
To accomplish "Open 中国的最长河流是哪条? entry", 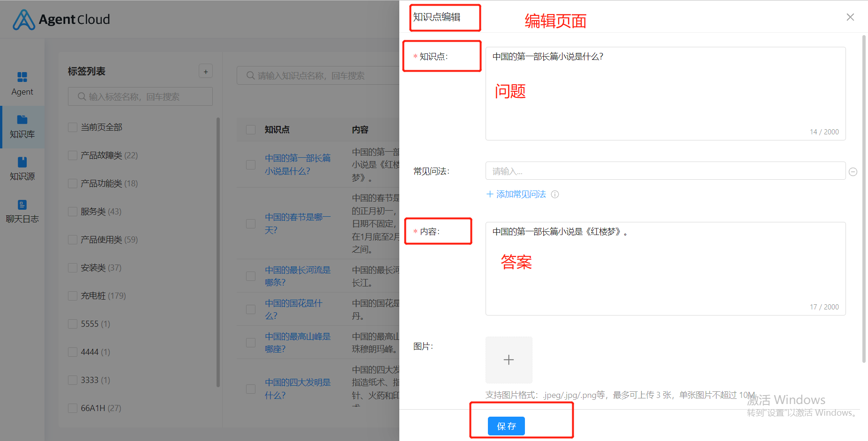I will click(x=298, y=276).
